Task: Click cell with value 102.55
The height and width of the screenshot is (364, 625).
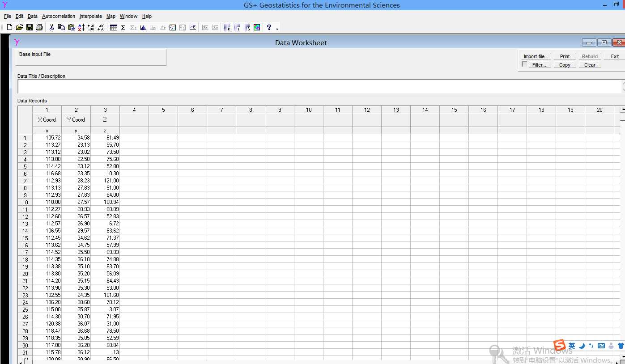Action: 47,295
